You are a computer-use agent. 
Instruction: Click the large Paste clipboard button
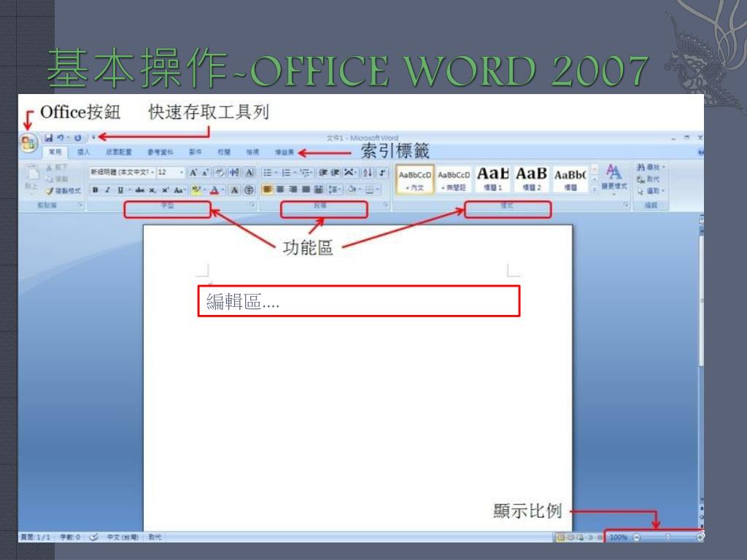pos(31,179)
